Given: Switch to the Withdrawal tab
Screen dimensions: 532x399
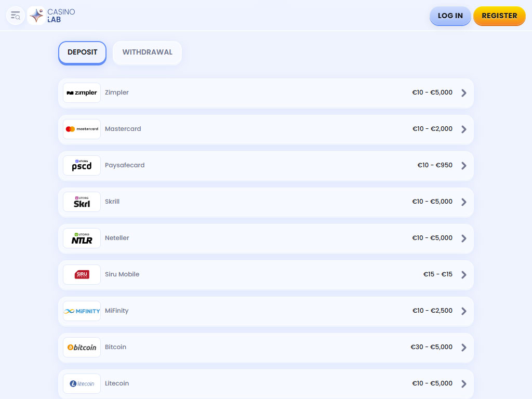Looking at the screenshot, I should [x=147, y=52].
